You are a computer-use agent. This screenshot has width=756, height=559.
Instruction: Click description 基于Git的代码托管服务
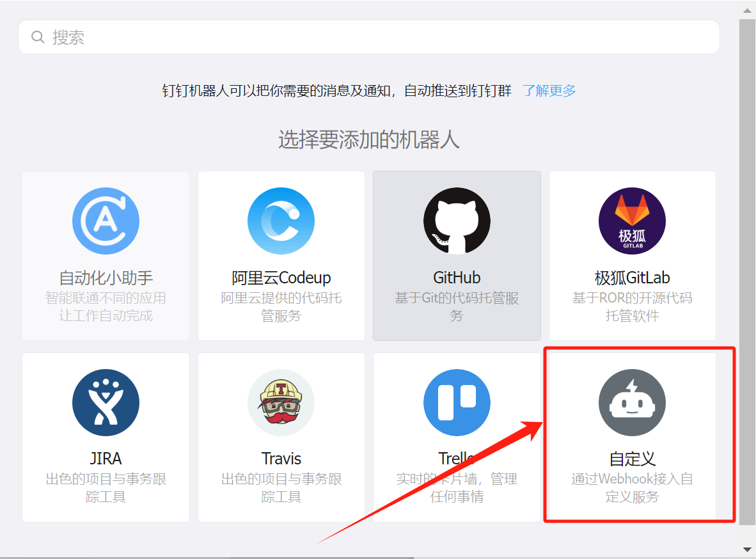pyautogui.click(x=457, y=307)
